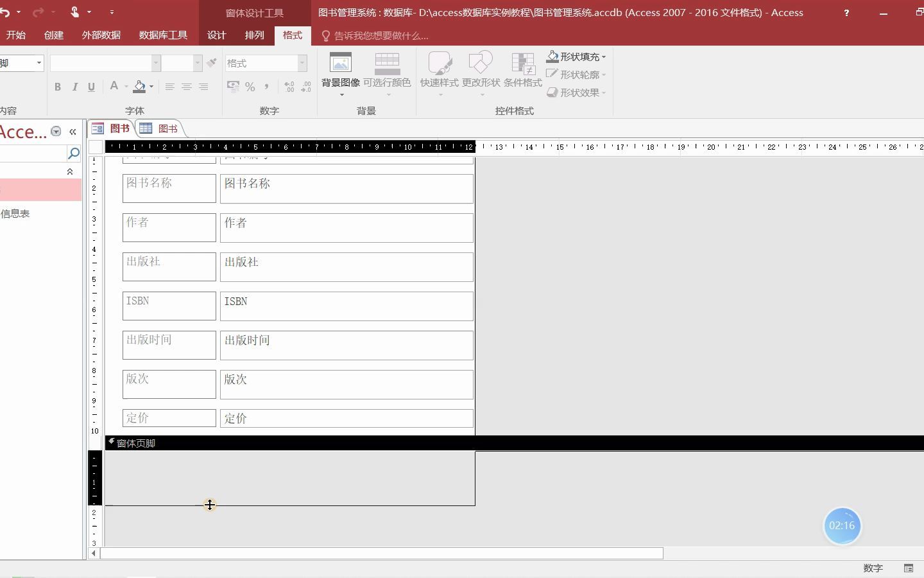Select the 出版社 text box control
The width and height of the screenshot is (924, 578).
coord(346,267)
